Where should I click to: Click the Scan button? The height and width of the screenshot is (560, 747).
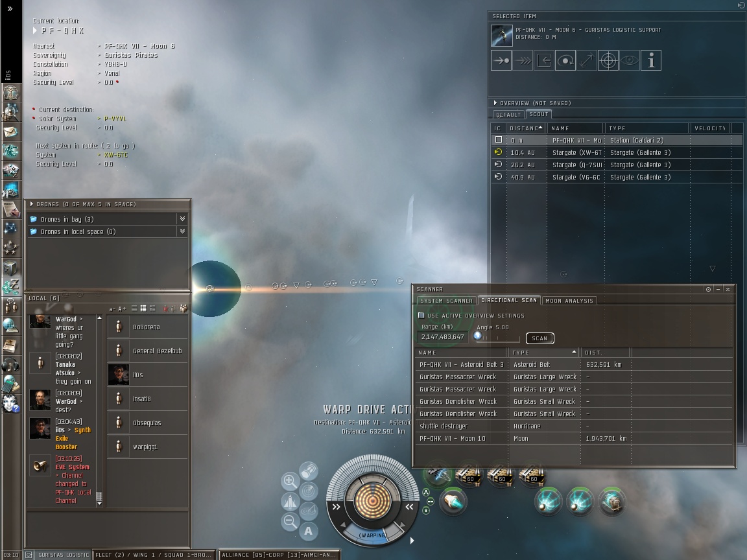coord(539,338)
